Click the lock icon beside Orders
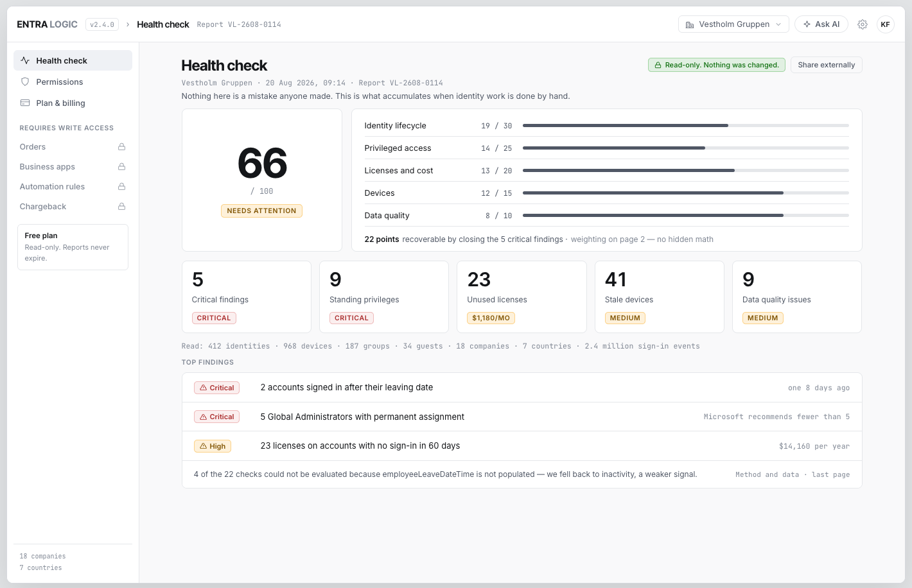 pos(122,147)
